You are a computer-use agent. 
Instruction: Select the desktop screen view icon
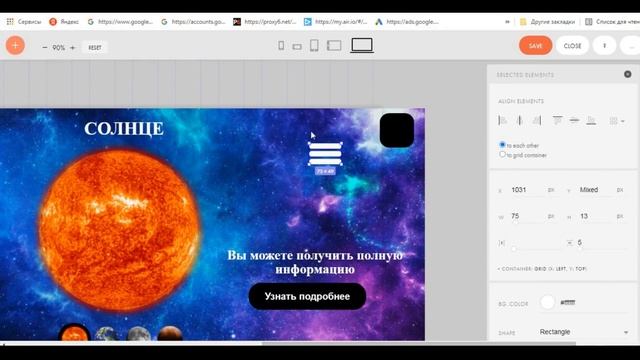(x=362, y=45)
